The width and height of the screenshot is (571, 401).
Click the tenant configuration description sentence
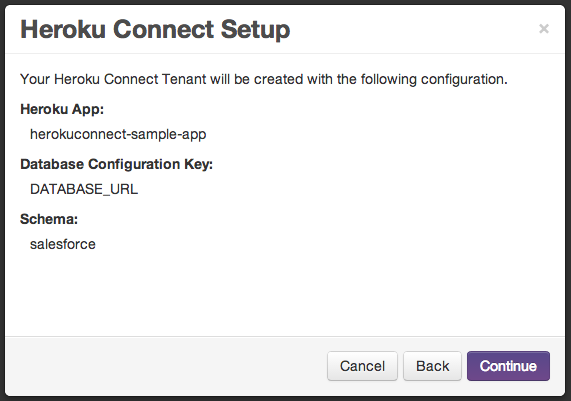[x=264, y=79]
